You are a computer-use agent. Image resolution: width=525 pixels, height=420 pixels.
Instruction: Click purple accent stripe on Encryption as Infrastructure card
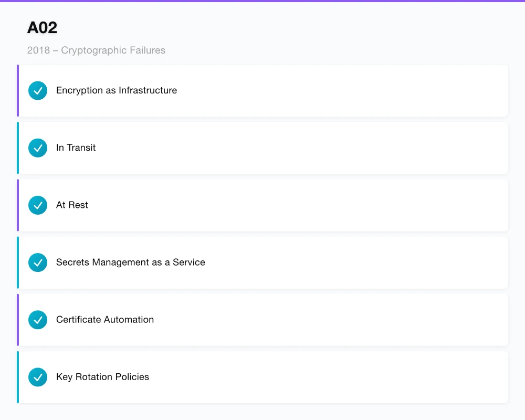coord(18,91)
